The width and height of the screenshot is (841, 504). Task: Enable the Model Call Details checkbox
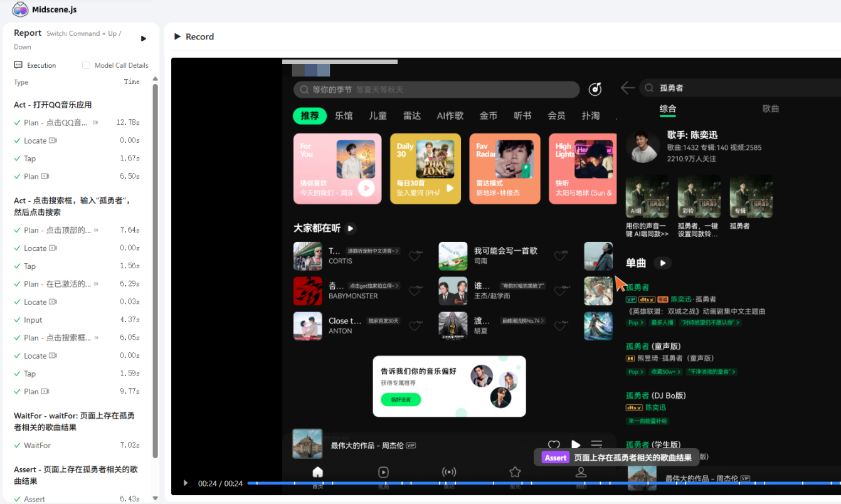click(x=87, y=65)
